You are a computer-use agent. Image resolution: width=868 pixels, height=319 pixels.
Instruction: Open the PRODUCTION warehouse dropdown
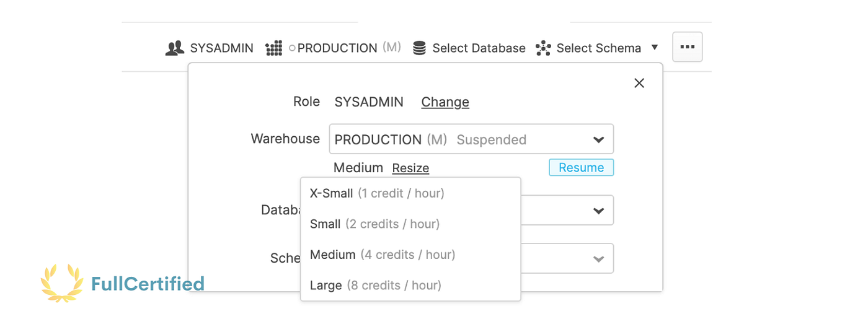click(471, 139)
